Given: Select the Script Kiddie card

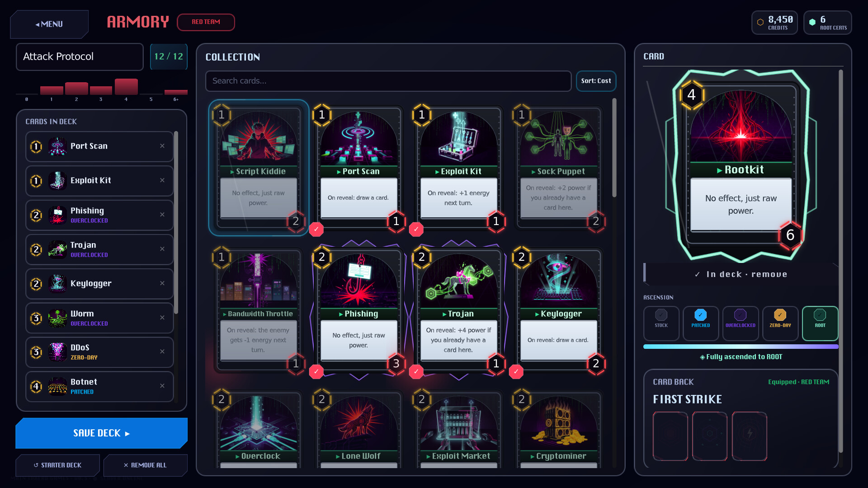Looking at the screenshot, I should (x=259, y=168).
